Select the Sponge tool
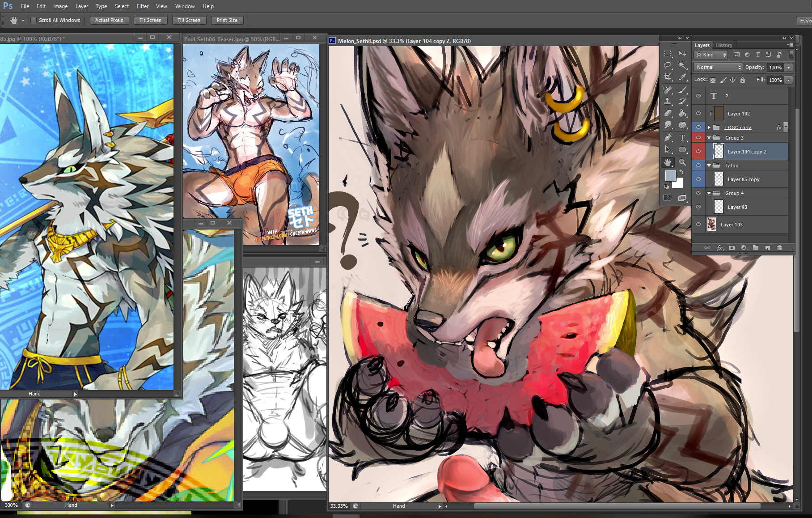The image size is (812, 518). coord(682,125)
